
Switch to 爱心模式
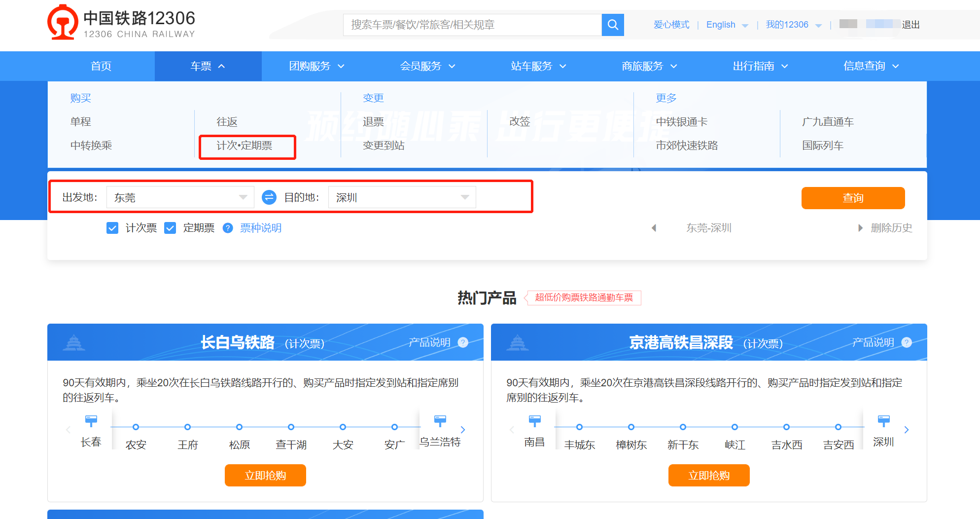click(671, 25)
